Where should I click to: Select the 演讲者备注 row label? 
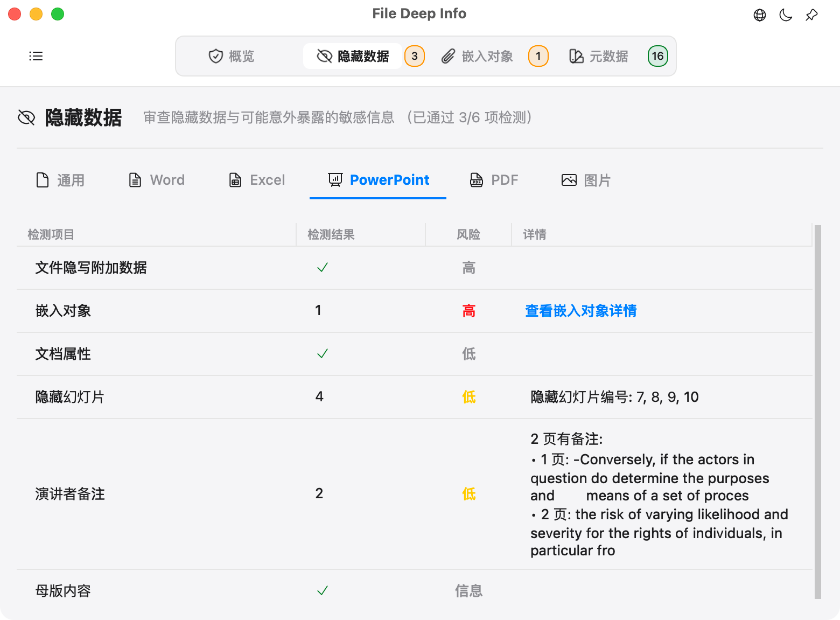click(x=70, y=494)
